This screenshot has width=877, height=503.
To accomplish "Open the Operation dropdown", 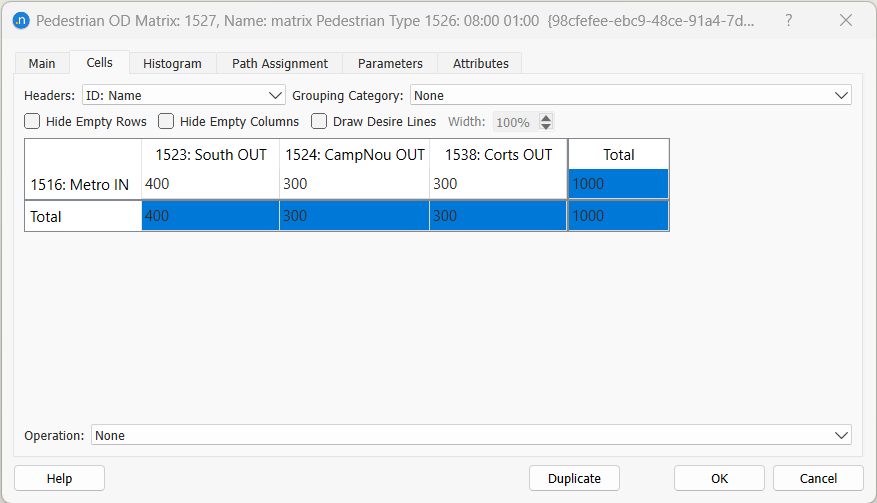I will point(470,436).
